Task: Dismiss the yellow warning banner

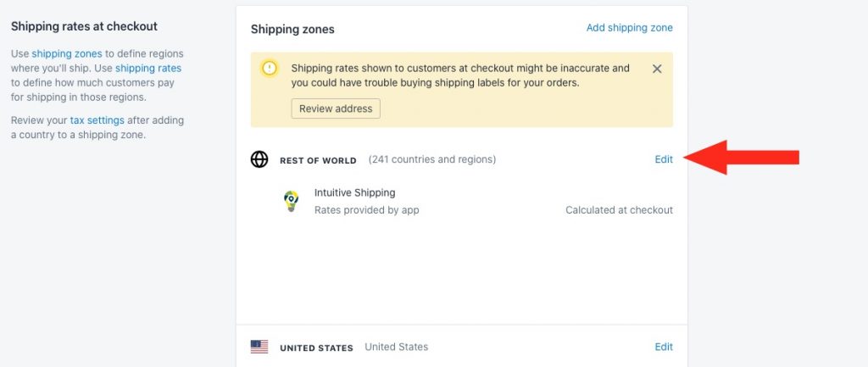Action: coord(657,69)
